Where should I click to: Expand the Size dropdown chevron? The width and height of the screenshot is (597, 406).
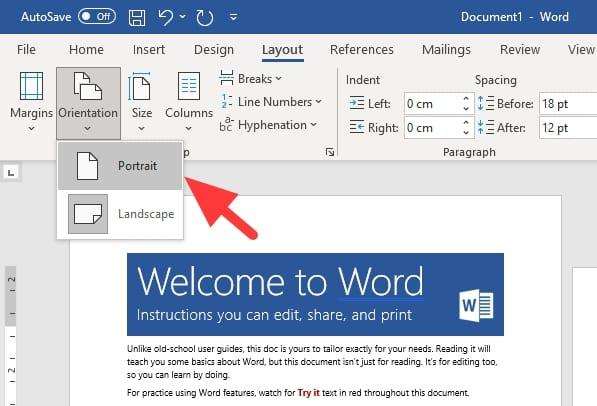(x=141, y=129)
